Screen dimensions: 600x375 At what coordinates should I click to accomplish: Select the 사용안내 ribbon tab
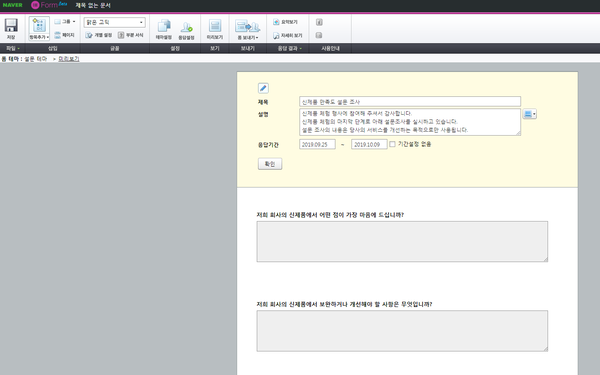(x=330, y=48)
